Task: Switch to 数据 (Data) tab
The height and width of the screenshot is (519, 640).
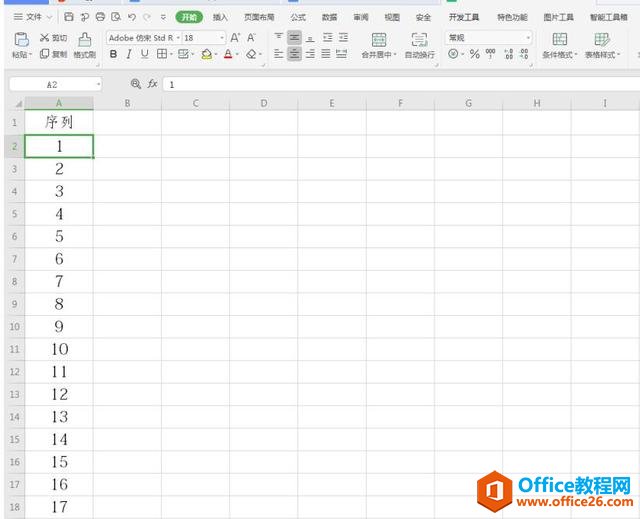Action: pyautogui.click(x=329, y=17)
